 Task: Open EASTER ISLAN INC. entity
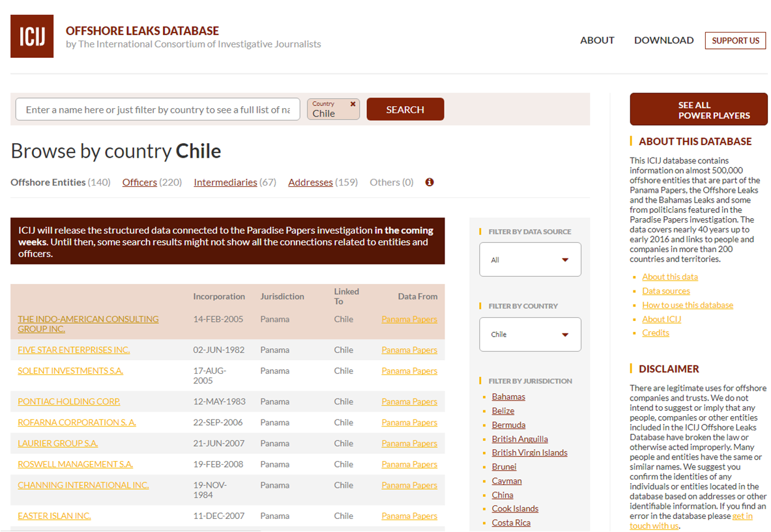coord(54,516)
